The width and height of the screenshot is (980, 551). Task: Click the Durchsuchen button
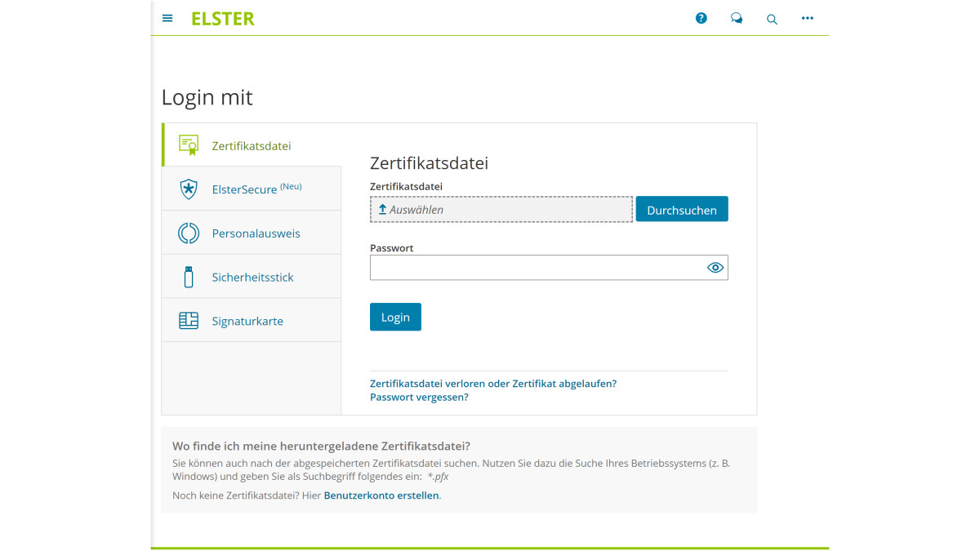(x=682, y=209)
